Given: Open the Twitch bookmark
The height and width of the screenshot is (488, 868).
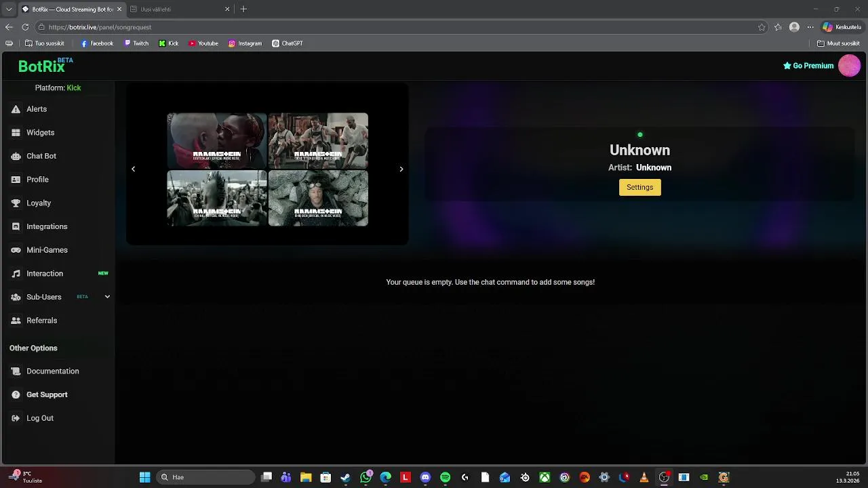Looking at the screenshot, I should pyautogui.click(x=136, y=43).
